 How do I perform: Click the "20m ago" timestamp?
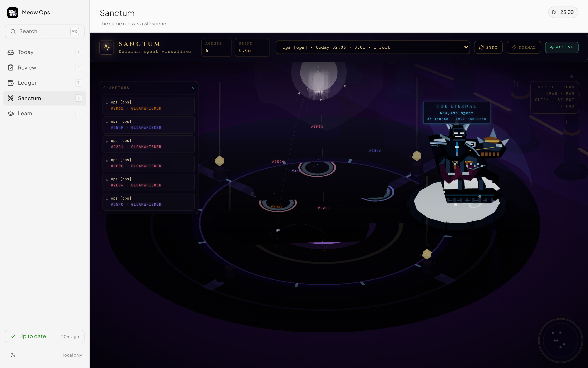click(x=70, y=337)
